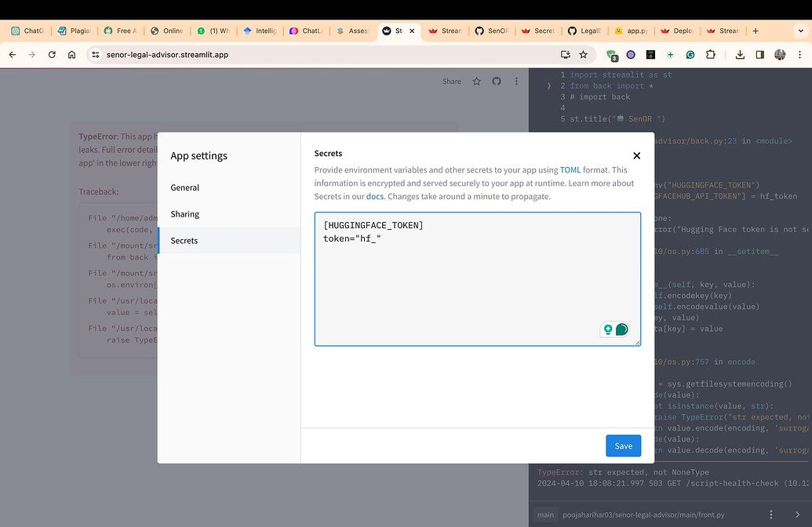
Task: Click inside the Secrets text area
Action: (471, 274)
